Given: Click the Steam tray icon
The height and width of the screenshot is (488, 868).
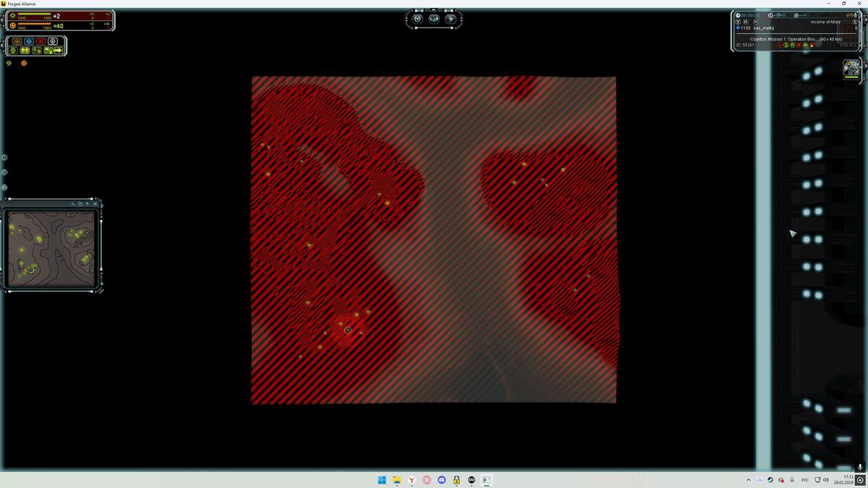Looking at the screenshot, I should (x=770, y=480).
